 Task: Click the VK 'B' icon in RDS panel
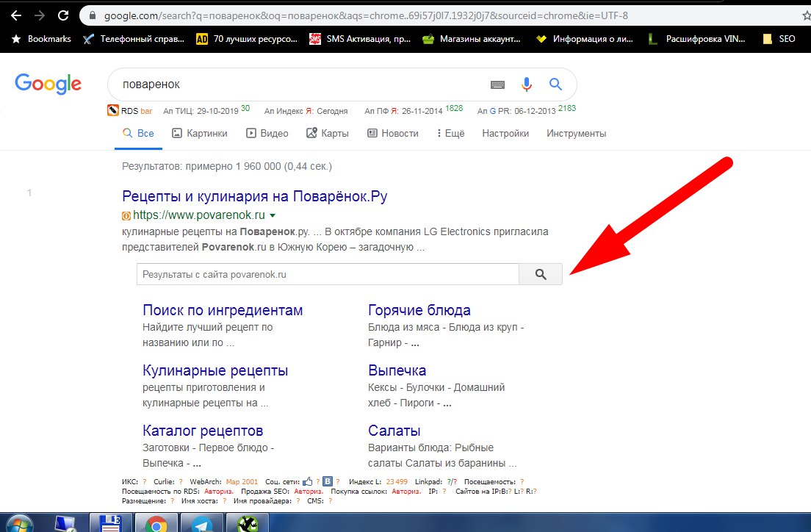328,481
